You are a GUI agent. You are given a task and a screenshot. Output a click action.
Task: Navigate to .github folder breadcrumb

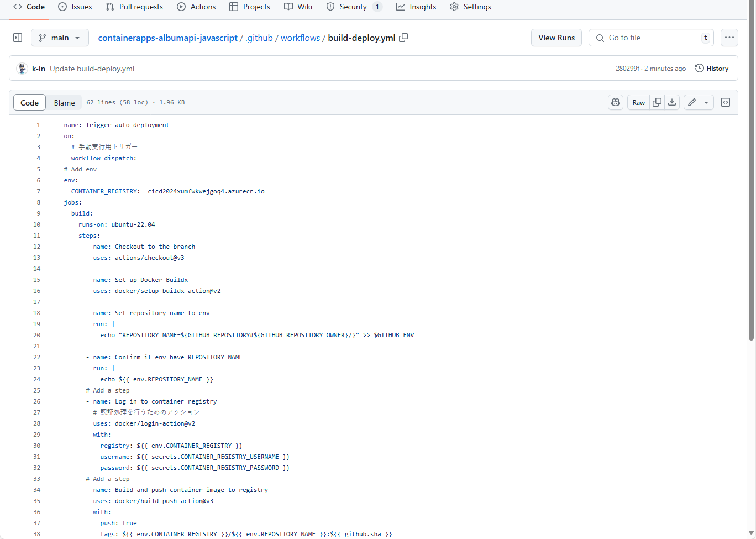(x=259, y=38)
